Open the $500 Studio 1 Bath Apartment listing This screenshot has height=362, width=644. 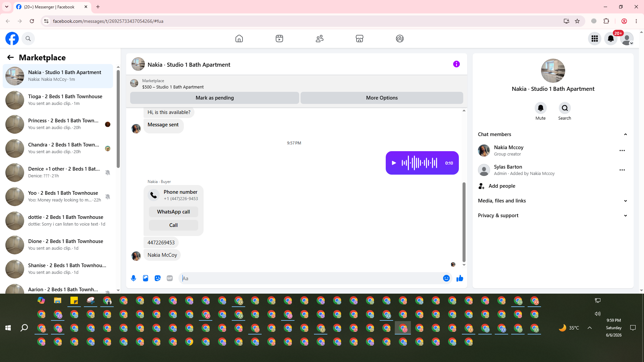[x=173, y=87]
